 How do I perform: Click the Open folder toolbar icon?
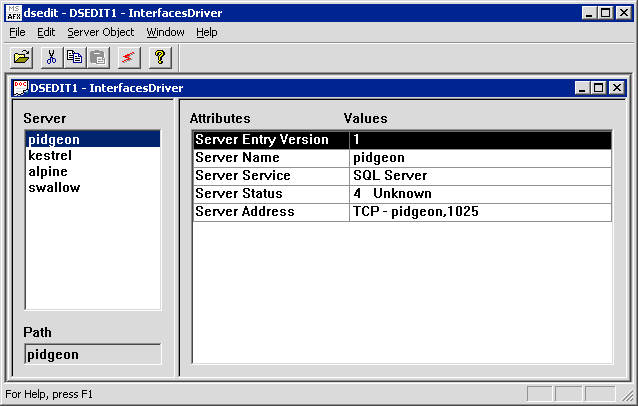click(x=22, y=57)
